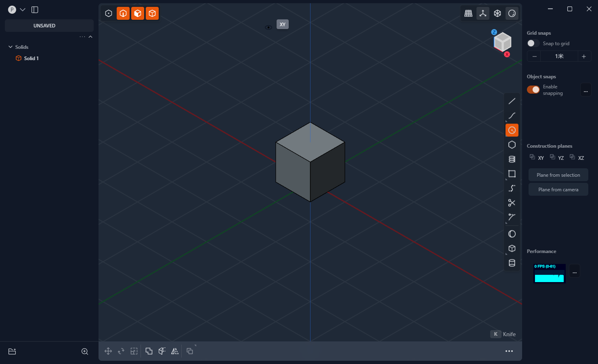This screenshot has height=364, width=598.
Task: Toggle viewport grid display
Action: [468, 13]
